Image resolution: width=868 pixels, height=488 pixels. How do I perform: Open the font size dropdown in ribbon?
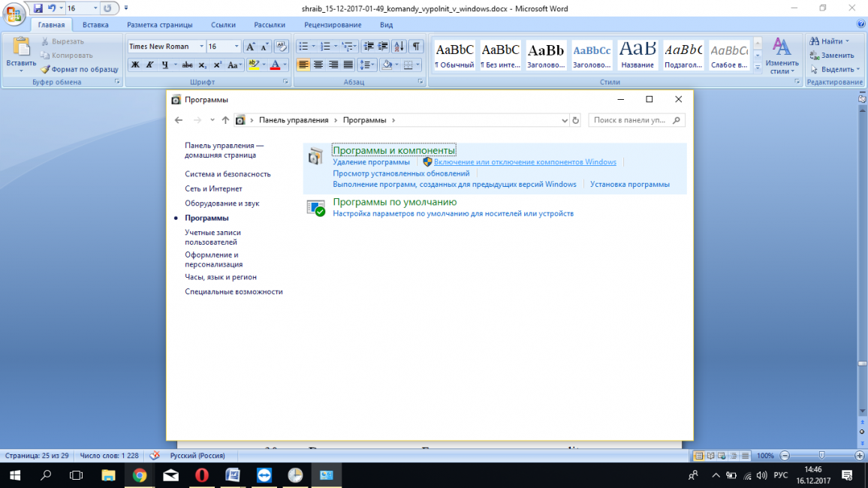(237, 47)
